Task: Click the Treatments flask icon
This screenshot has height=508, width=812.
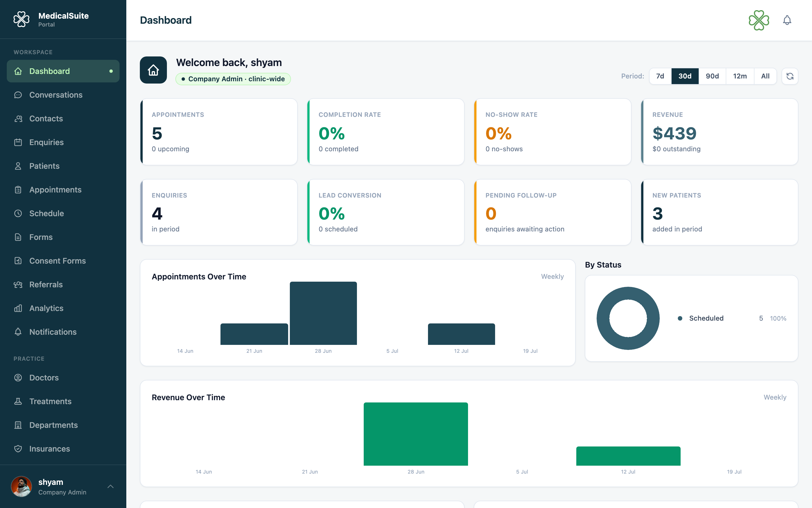Action: (18, 402)
